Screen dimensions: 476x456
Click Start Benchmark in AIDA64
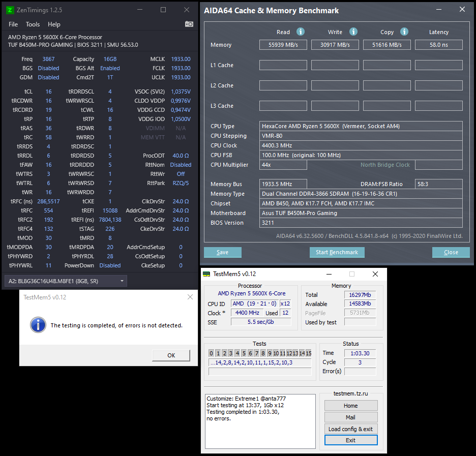(x=337, y=252)
